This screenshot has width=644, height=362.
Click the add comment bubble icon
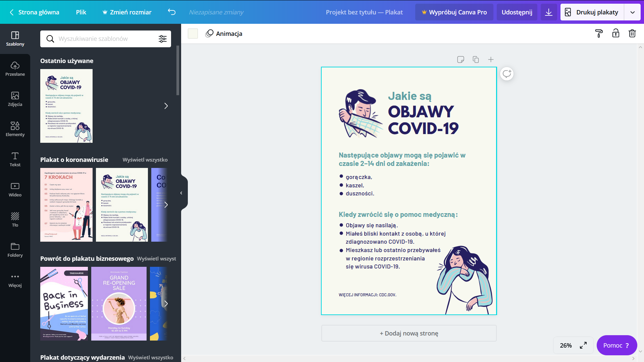point(506,74)
